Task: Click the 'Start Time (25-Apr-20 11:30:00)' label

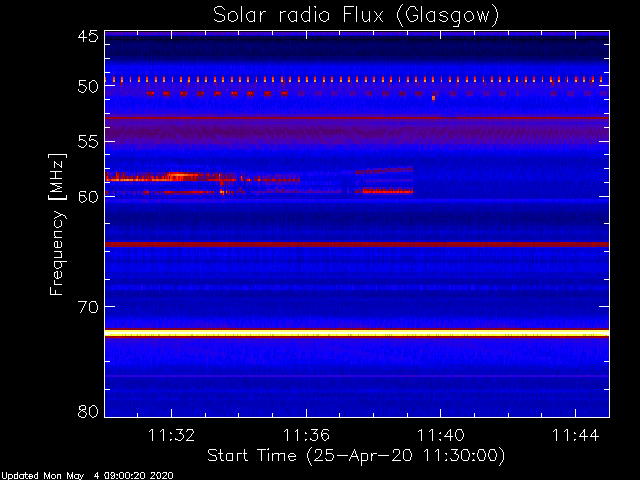Action: tap(356, 456)
